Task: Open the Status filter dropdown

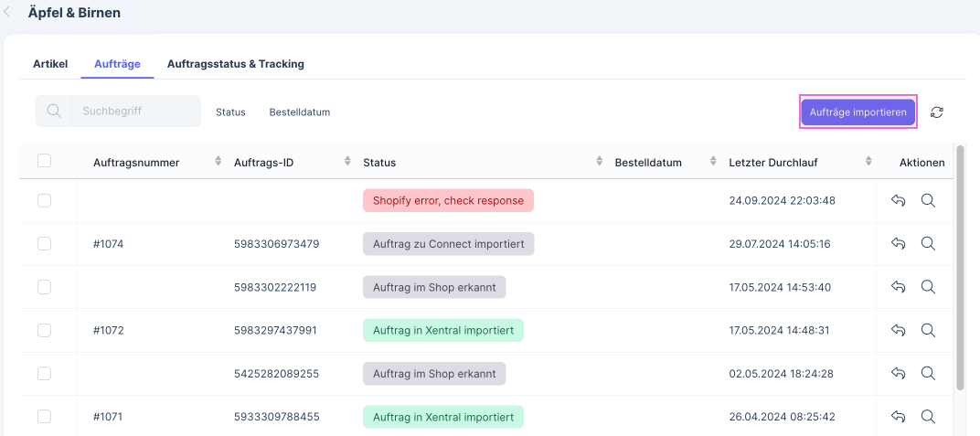Action: coord(230,112)
